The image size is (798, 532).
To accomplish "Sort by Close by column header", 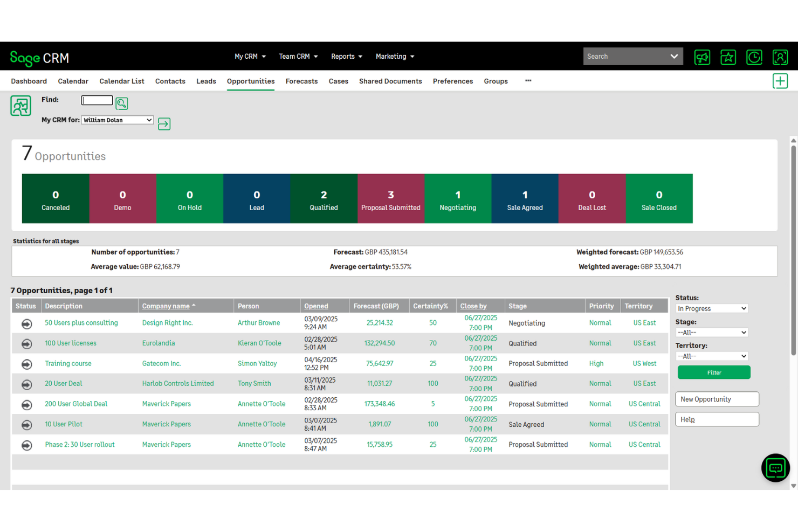I will [x=473, y=306].
